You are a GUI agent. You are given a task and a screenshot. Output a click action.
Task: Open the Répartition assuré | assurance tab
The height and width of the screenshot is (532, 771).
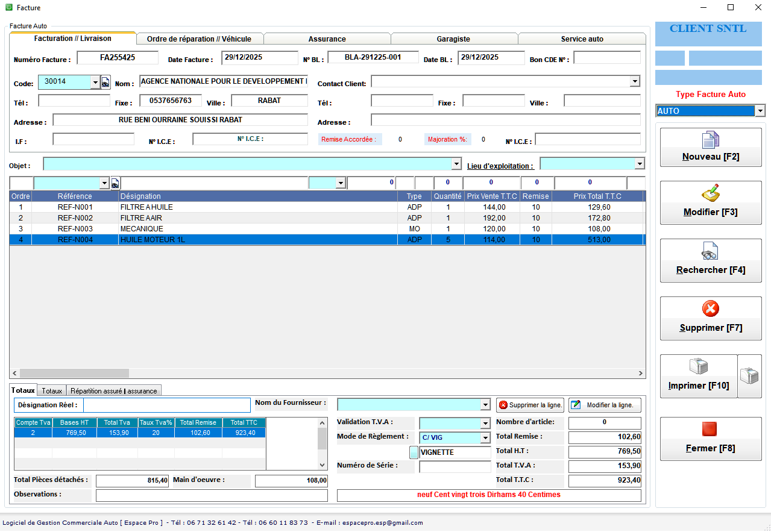(x=114, y=390)
